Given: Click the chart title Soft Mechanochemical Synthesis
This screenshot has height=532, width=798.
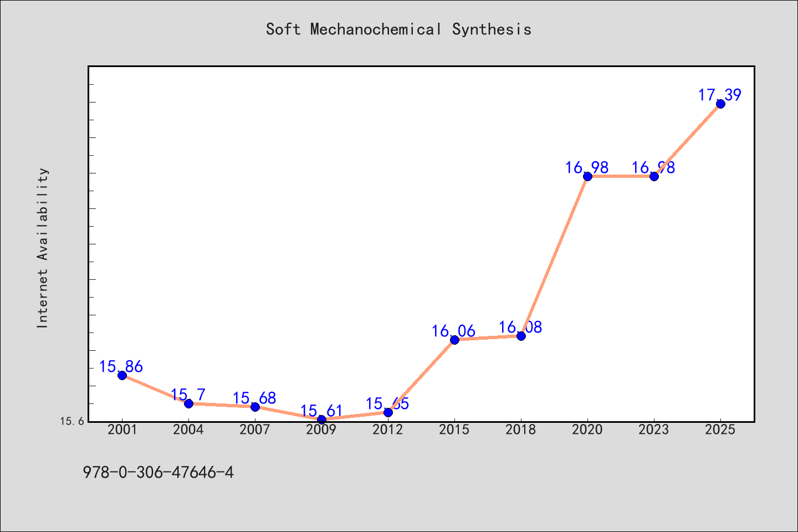Looking at the screenshot, I should pos(398,29).
